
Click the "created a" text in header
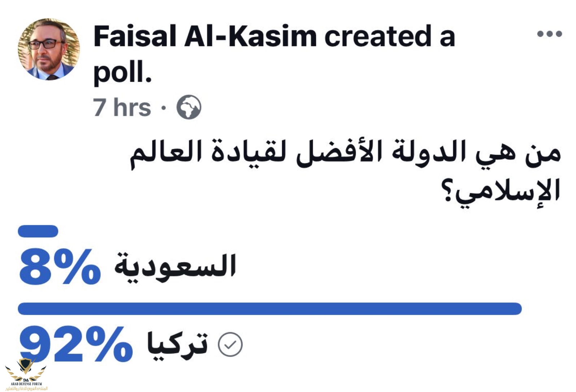coord(389,36)
